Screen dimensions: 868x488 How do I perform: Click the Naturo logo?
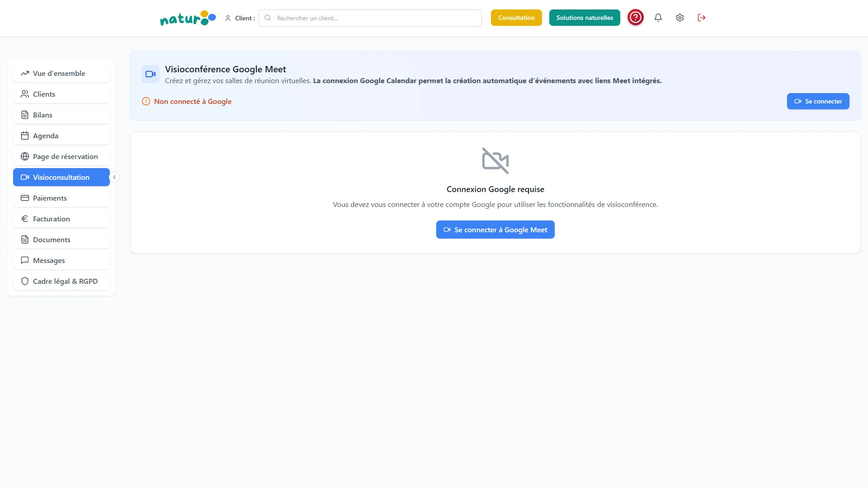coord(188,18)
